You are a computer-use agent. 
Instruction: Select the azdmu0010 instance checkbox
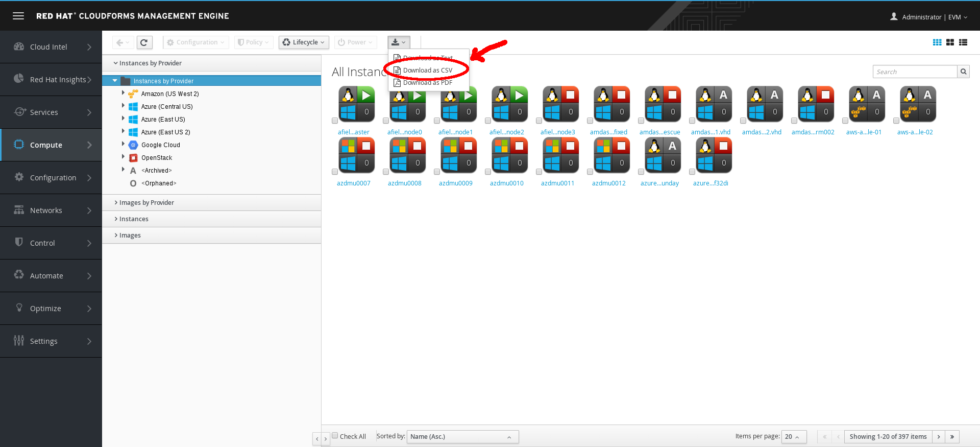pos(488,172)
